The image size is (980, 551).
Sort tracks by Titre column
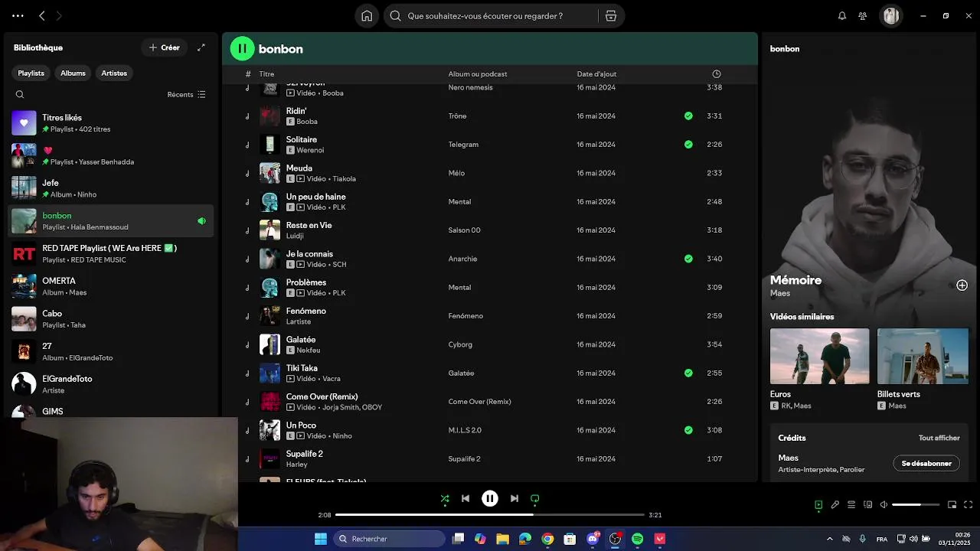(x=266, y=74)
